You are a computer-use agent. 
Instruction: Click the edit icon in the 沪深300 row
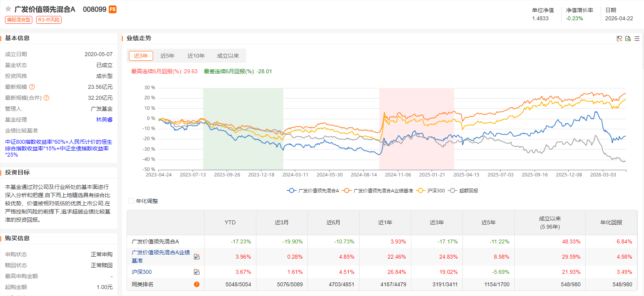coord(197,272)
